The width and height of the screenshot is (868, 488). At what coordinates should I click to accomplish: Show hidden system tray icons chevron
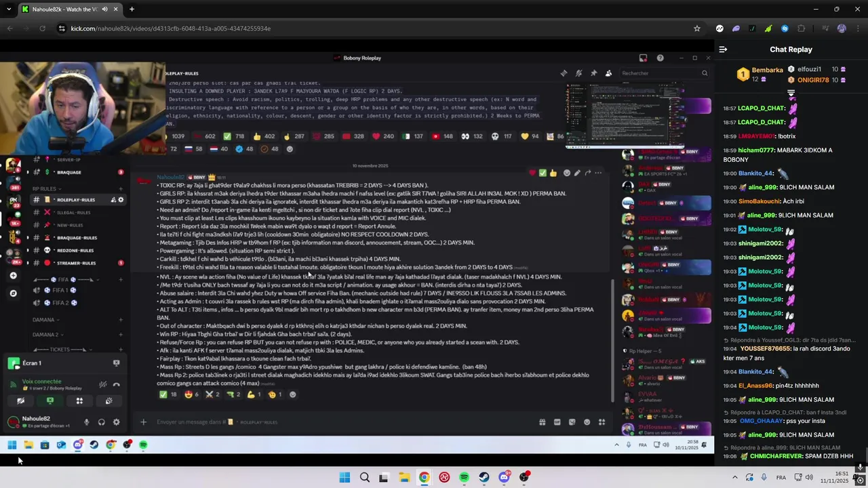pos(734,477)
